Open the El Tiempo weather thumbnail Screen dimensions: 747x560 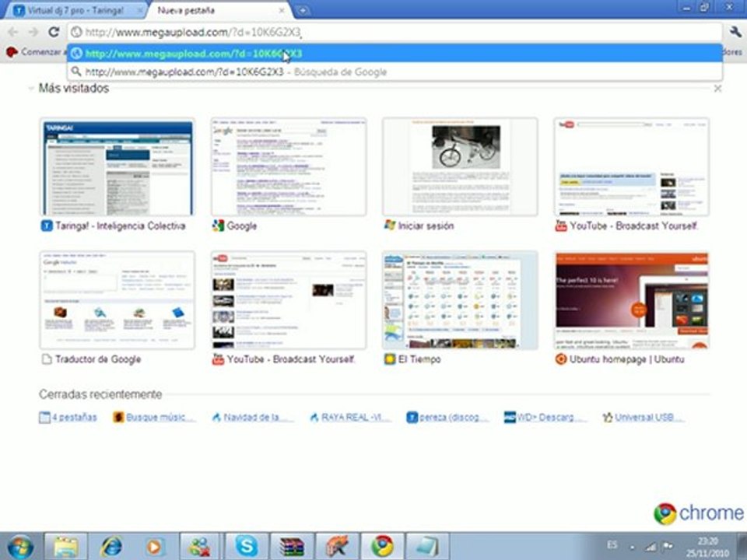click(x=460, y=300)
